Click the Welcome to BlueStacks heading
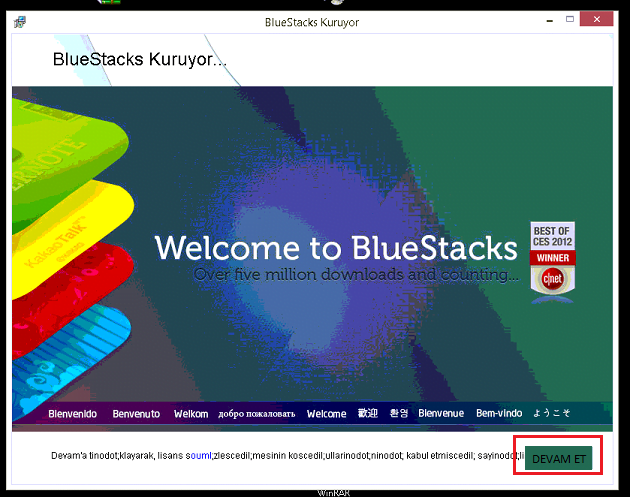 tap(336, 248)
